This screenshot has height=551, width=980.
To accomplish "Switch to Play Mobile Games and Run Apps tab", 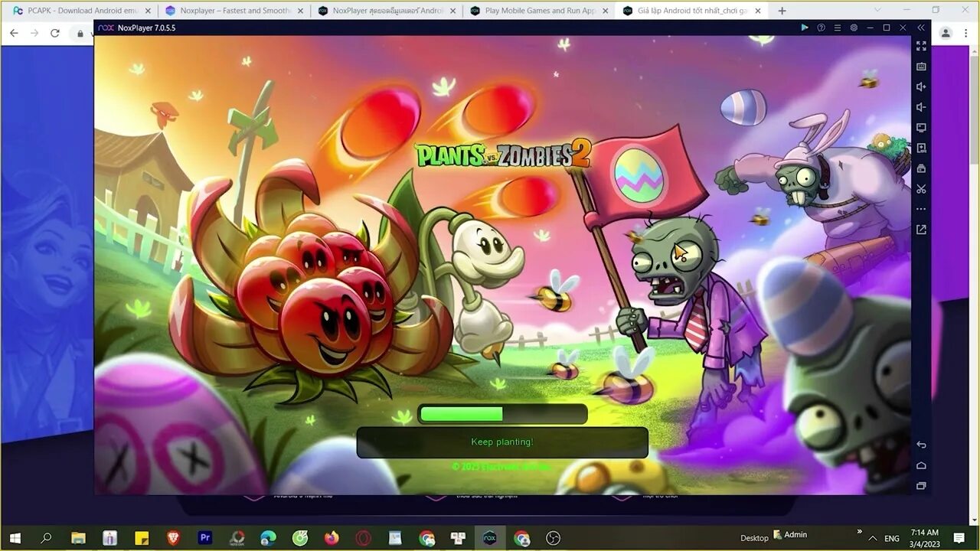I will point(539,11).
